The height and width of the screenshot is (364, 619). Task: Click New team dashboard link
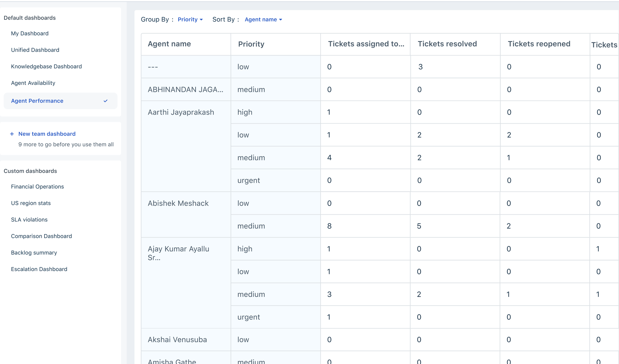[x=47, y=134]
